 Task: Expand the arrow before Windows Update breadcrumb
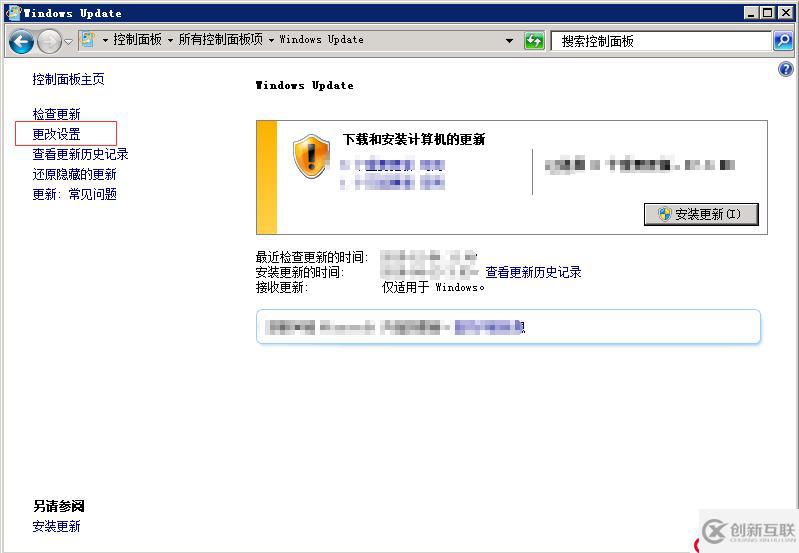coord(271,40)
